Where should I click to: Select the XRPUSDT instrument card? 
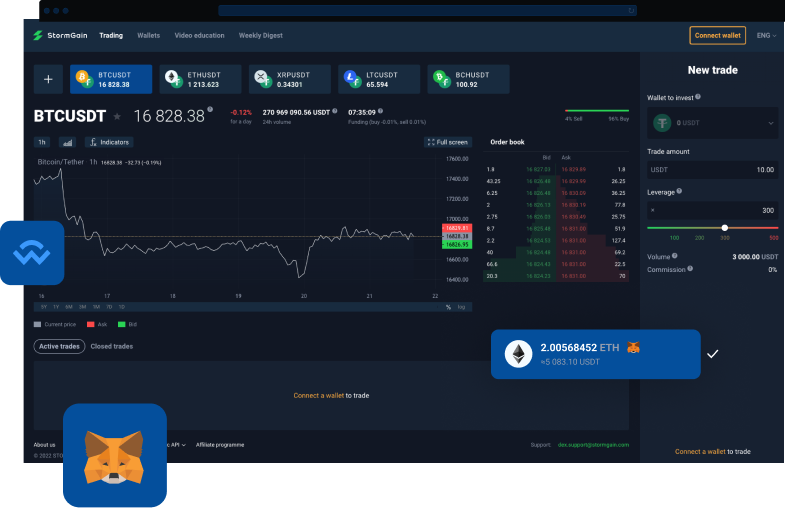pos(290,79)
